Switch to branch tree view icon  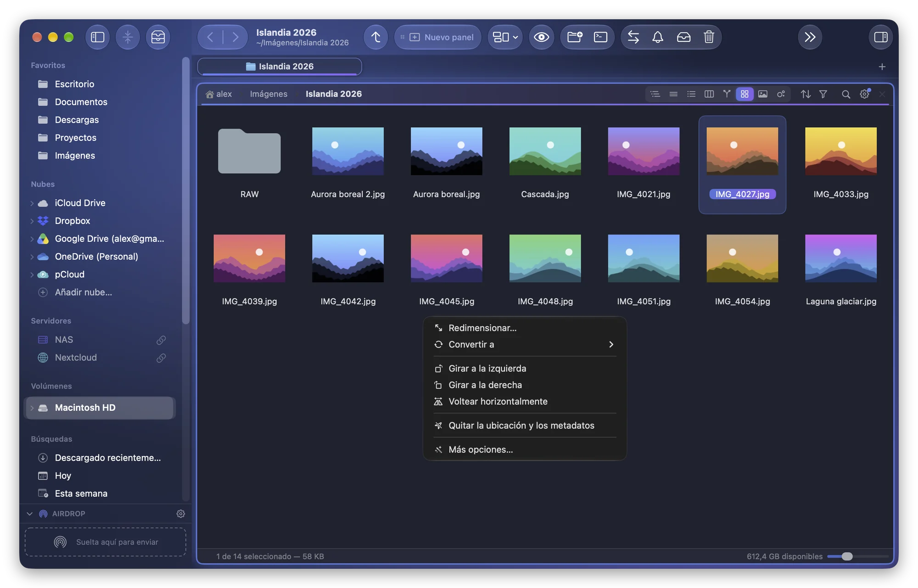(727, 94)
